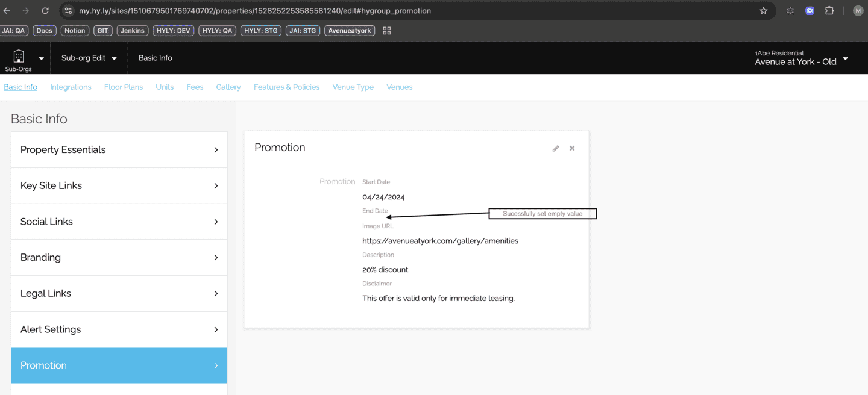Viewport: 868px width, 395px height.
Task: Open the bookmarks grid icon after Avenueatyork
Action: [x=387, y=31]
